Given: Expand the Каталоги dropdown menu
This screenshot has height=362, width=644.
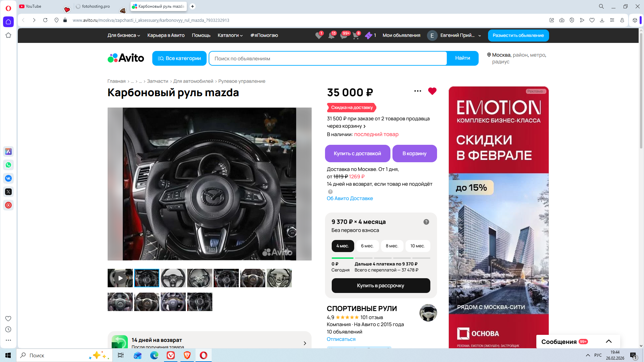Looking at the screenshot, I should (x=230, y=36).
